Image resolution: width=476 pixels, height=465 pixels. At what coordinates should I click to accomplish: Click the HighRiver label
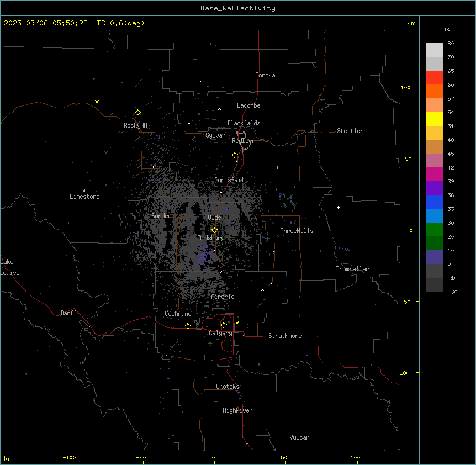(237, 410)
